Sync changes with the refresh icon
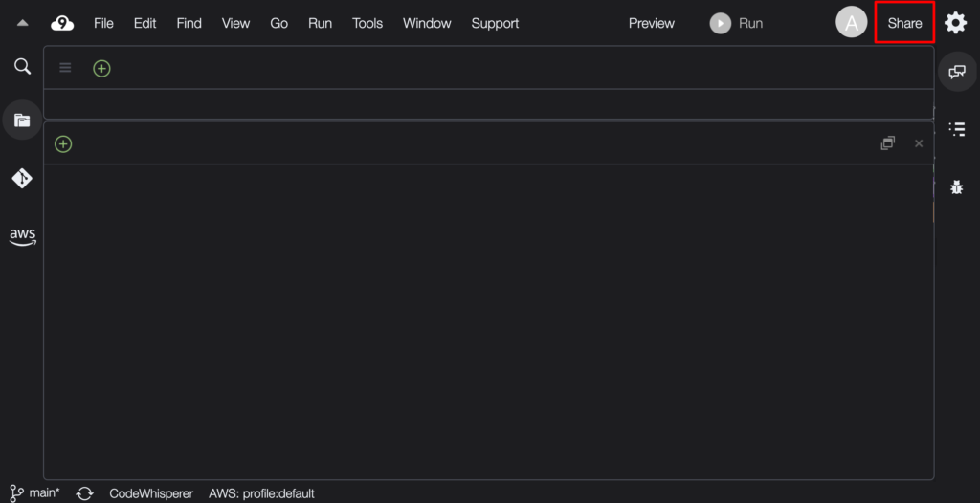 [x=84, y=493]
